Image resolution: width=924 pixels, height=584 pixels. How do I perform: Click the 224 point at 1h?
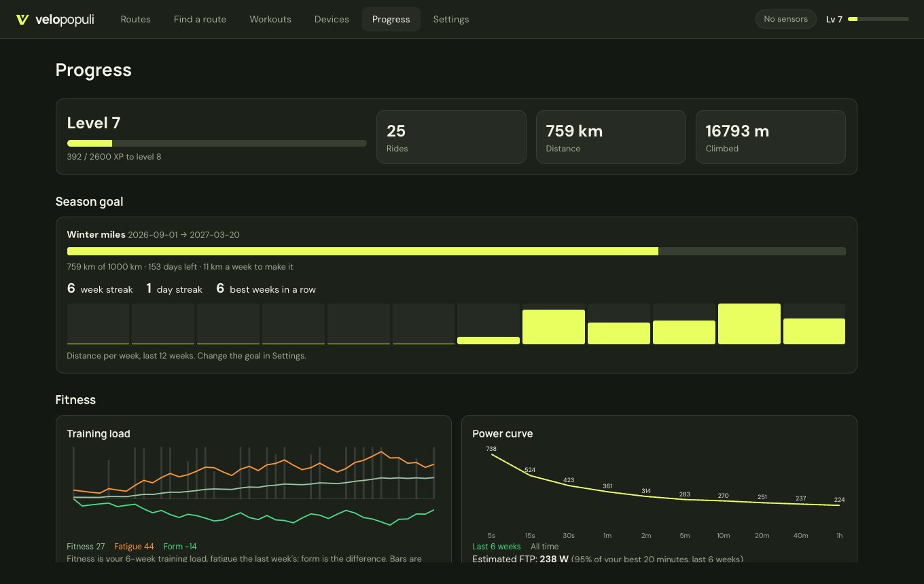click(x=839, y=505)
